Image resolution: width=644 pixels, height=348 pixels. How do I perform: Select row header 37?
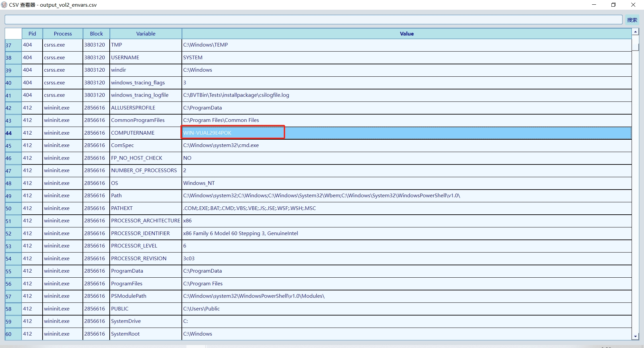[13, 45]
